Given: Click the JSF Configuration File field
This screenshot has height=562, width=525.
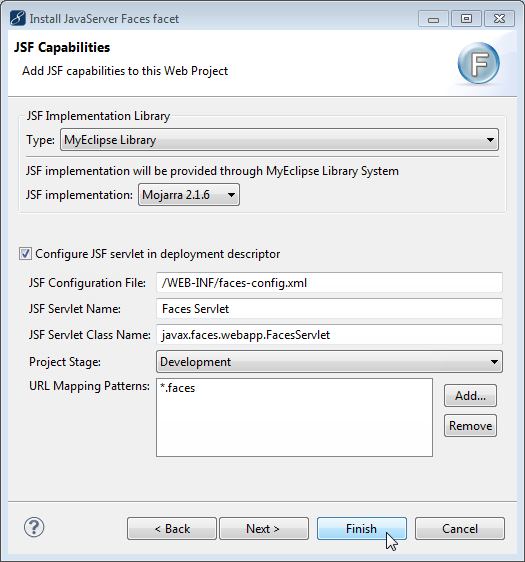Looking at the screenshot, I should tap(329, 283).
